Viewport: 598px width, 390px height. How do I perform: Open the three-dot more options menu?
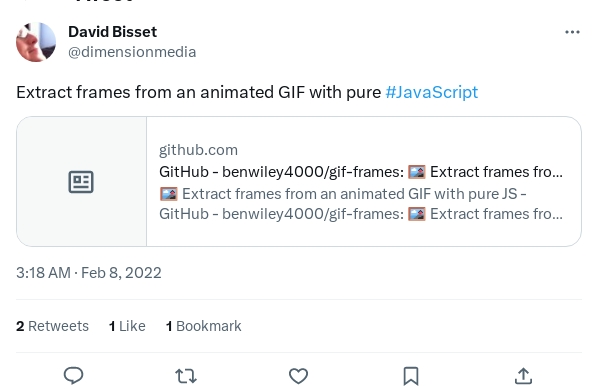[x=572, y=32]
